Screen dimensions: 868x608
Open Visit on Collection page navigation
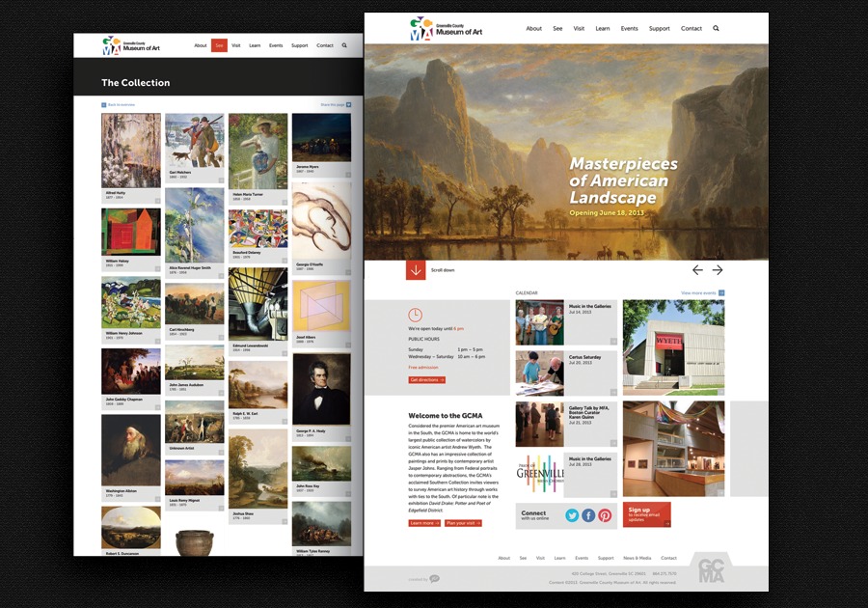236,45
